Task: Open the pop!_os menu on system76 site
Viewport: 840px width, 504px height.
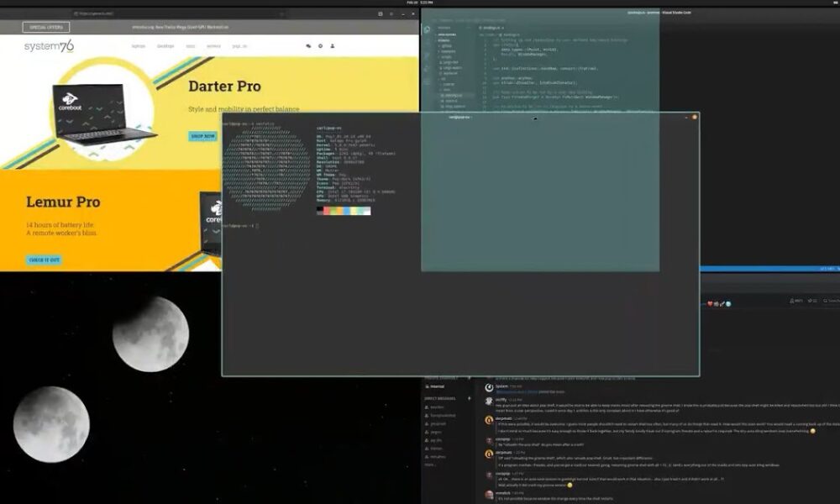Action: [x=239, y=46]
